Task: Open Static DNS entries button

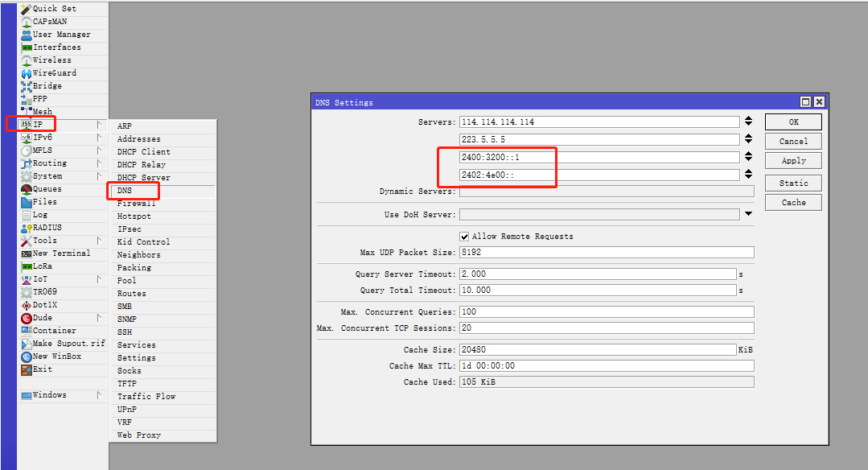Action: [793, 183]
